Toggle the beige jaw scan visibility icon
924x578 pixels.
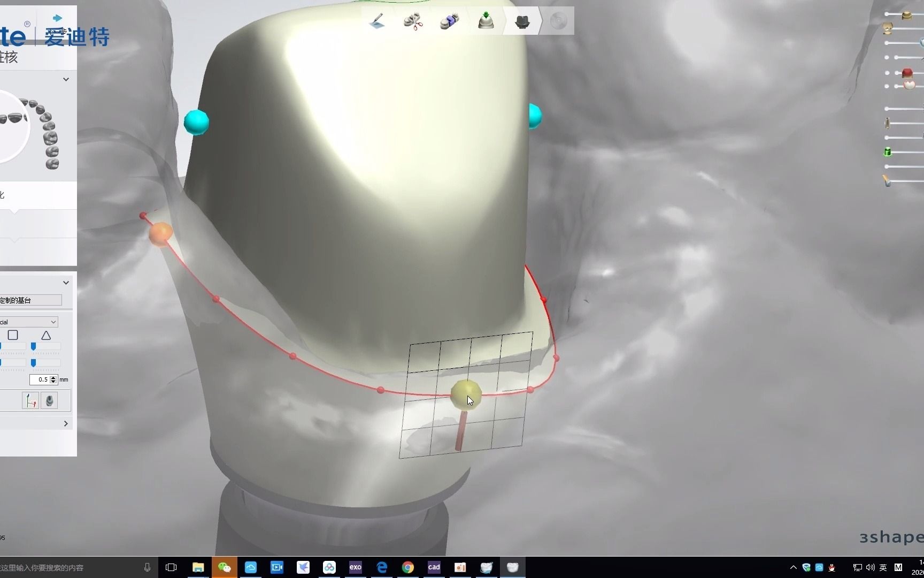(x=888, y=28)
